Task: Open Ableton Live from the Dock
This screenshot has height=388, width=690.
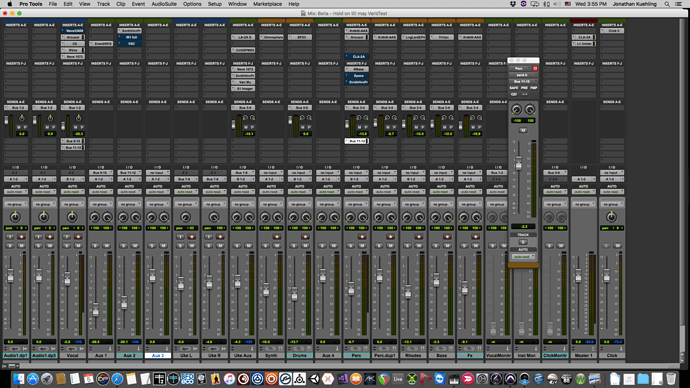Action: point(398,379)
